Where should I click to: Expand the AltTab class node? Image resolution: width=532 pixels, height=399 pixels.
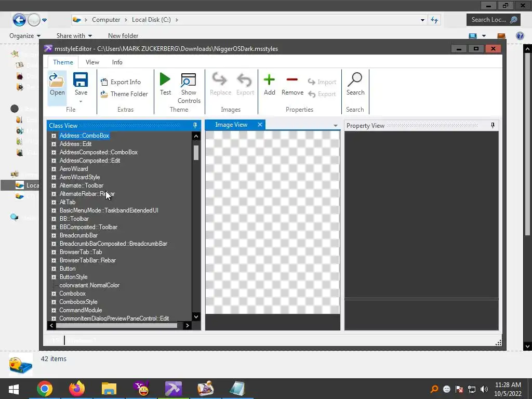(x=54, y=202)
